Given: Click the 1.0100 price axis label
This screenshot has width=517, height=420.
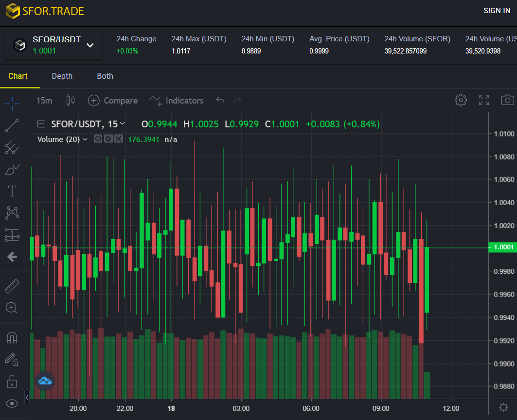Looking at the screenshot, I should point(504,134).
